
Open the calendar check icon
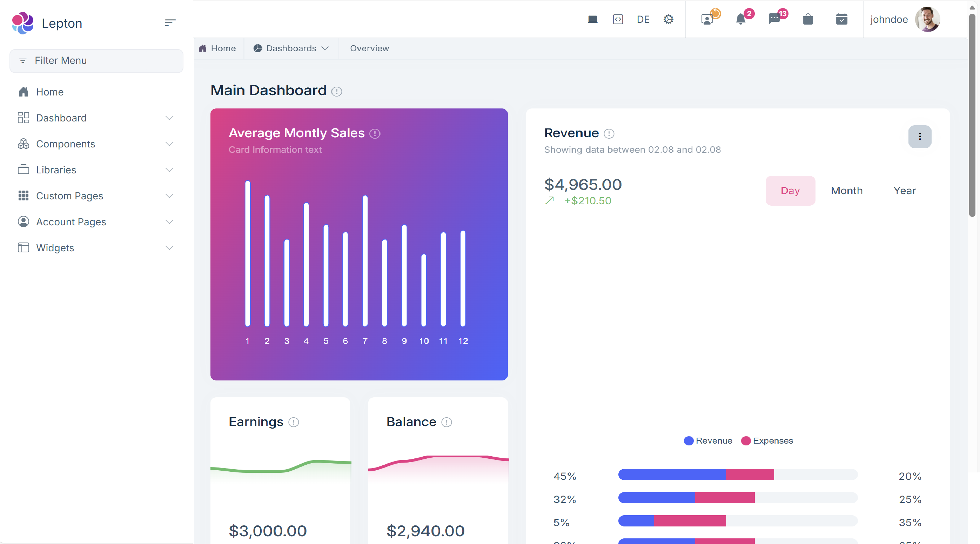(x=841, y=19)
